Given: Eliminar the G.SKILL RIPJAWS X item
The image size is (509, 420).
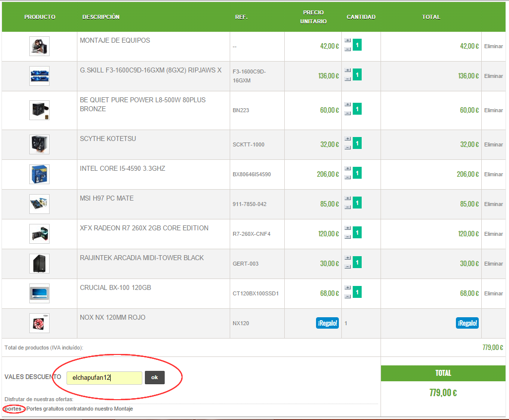Looking at the screenshot, I should [494, 76].
